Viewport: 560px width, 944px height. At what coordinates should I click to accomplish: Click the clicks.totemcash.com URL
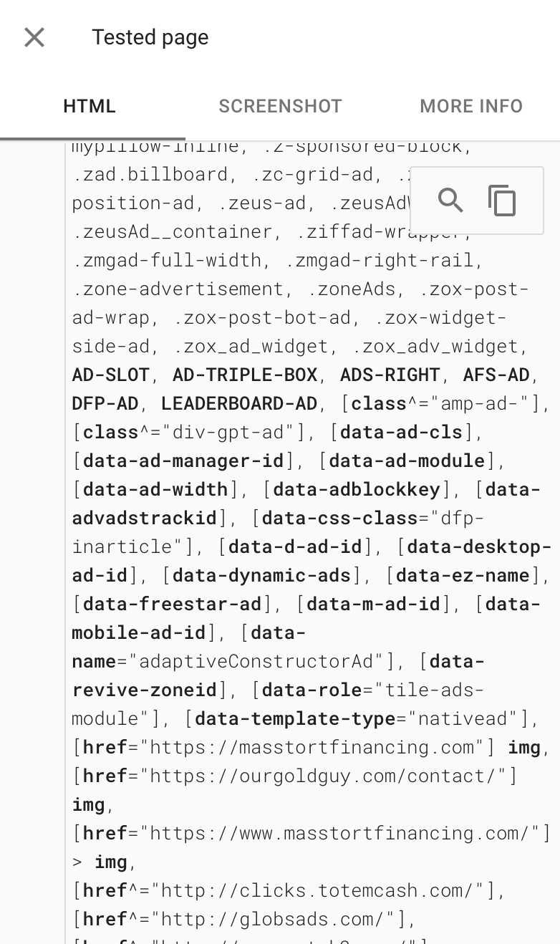[301, 890]
